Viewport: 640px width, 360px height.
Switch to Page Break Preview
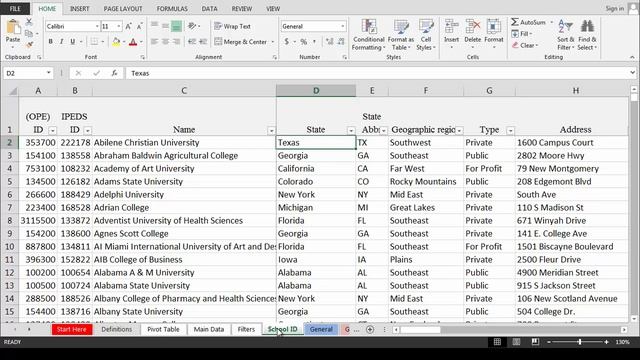(535, 342)
